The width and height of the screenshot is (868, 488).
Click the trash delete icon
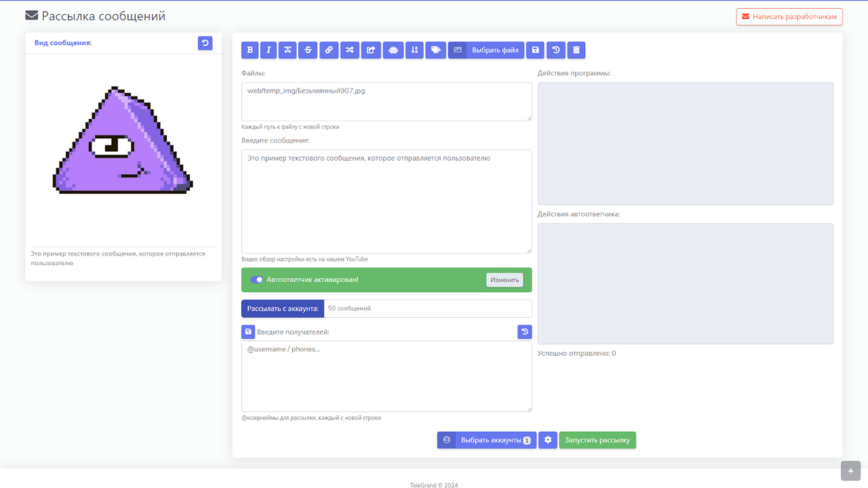[x=576, y=50]
